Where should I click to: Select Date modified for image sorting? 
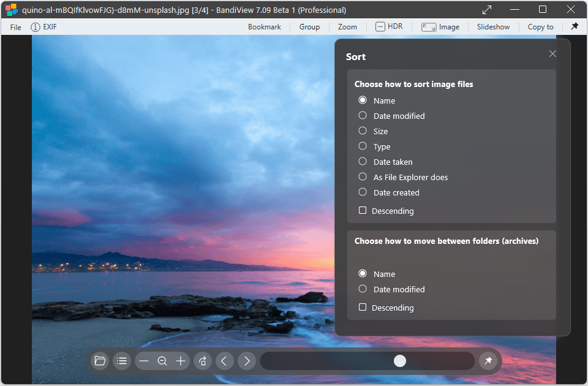[x=363, y=116]
